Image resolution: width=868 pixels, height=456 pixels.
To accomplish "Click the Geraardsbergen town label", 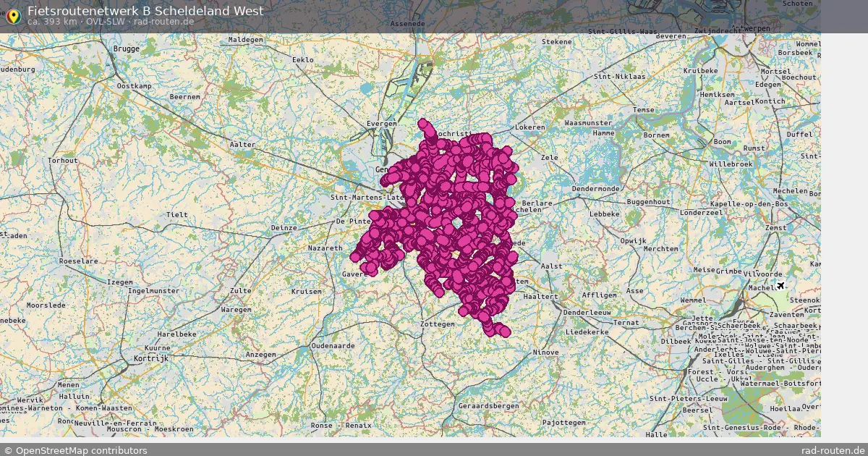I will (x=489, y=406).
